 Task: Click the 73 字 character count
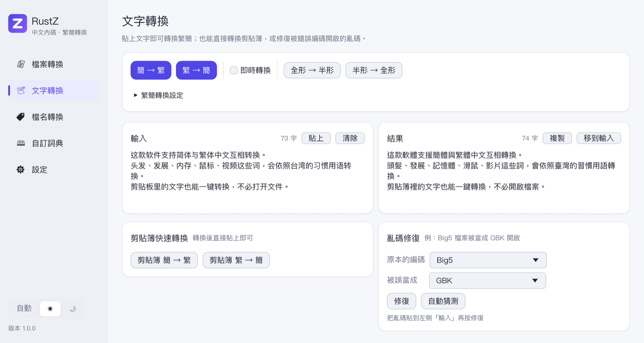click(289, 138)
